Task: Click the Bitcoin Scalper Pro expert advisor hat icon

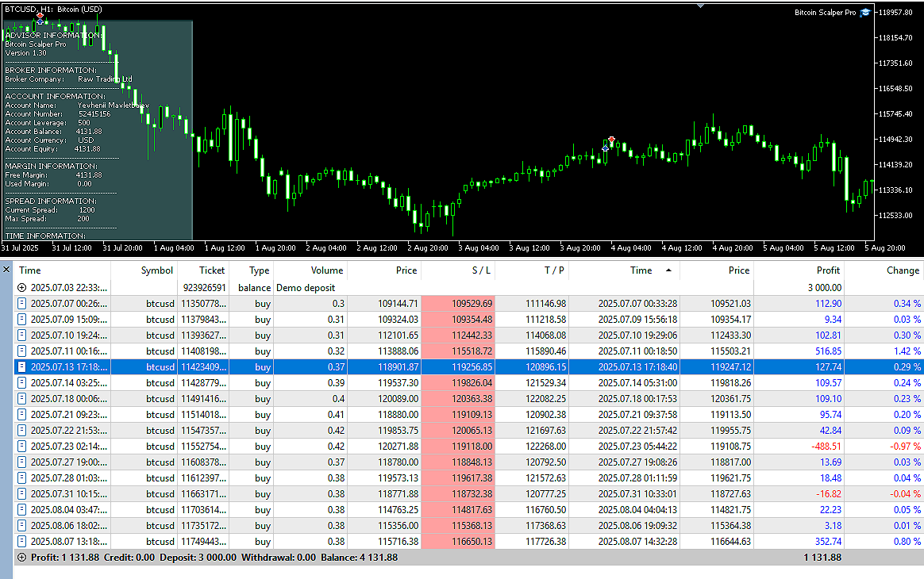Action: [865, 13]
